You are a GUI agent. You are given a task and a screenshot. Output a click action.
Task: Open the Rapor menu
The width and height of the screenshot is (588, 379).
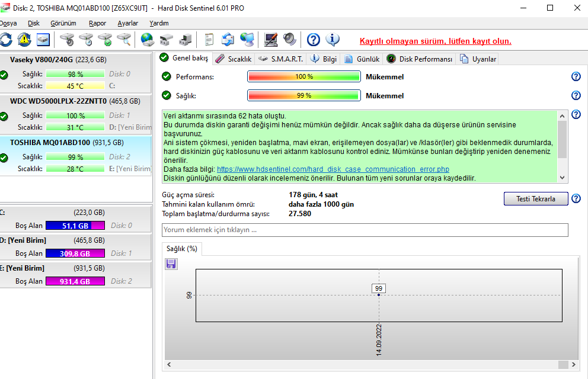[97, 23]
